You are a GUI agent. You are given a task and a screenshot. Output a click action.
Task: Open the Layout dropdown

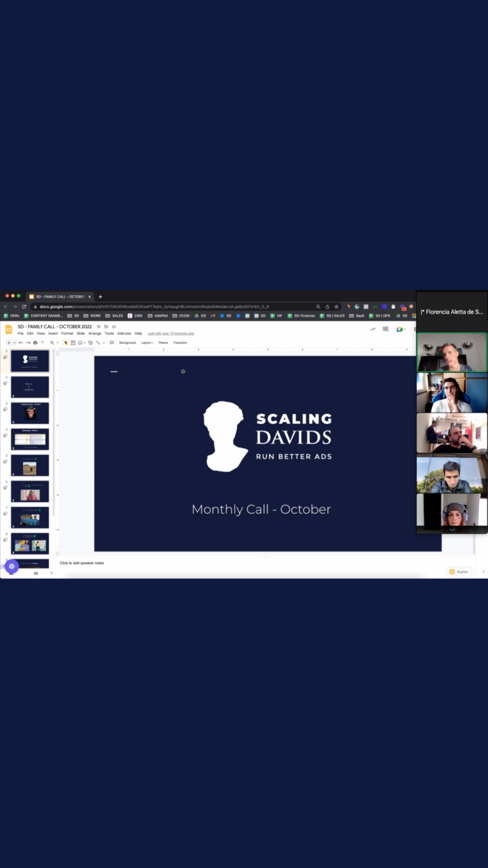click(x=147, y=343)
